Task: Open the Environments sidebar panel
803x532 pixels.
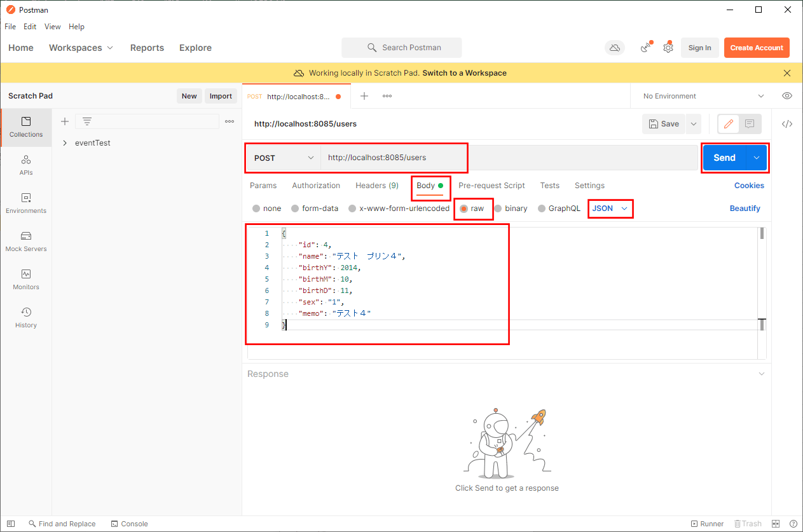Action: (26, 203)
